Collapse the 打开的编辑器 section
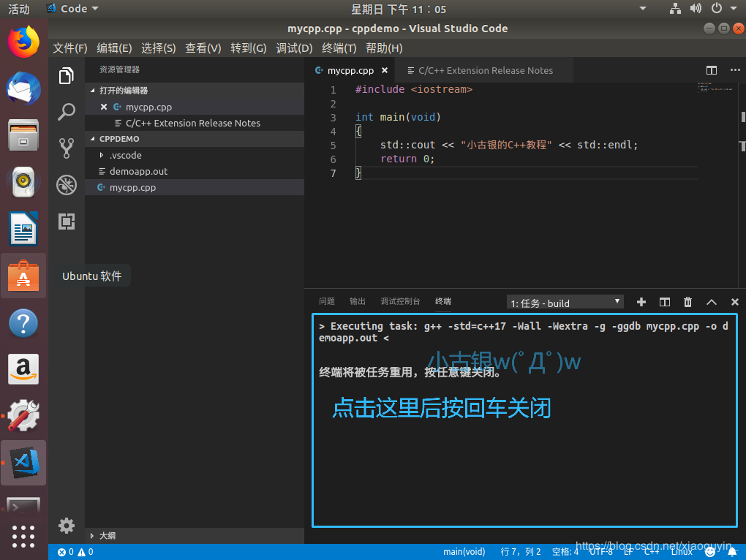 click(92, 91)
